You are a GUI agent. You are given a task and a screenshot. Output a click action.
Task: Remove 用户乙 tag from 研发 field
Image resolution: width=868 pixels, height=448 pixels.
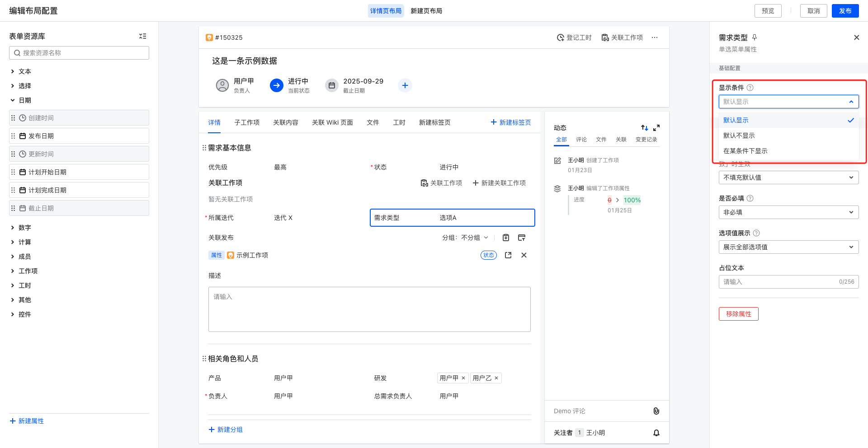click(496, 378)
